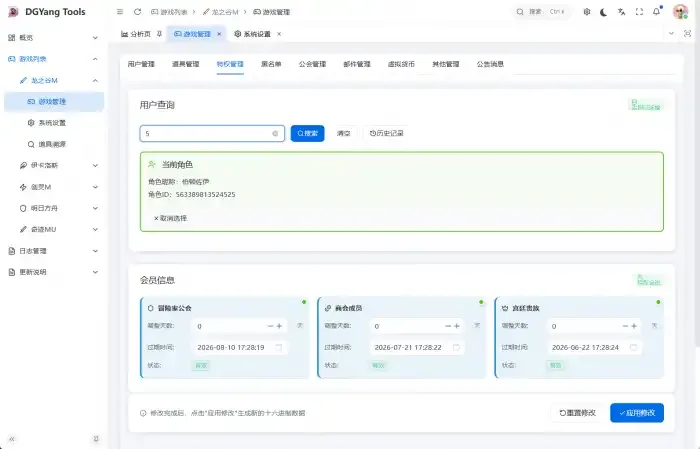Image resolution: width=700 pixels, height=449 pixels.
Task: Click the green tag in 会员信息 header
Action: 649,280
